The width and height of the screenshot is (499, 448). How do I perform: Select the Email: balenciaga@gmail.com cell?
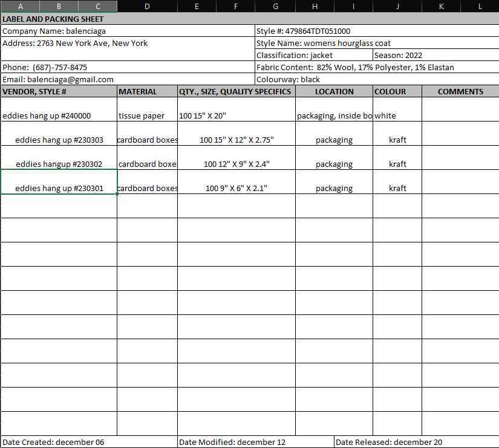(128, 79)
